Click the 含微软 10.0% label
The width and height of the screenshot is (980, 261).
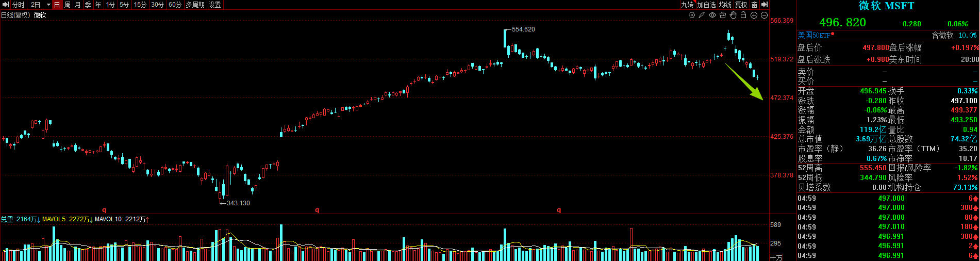pyautogui.click(x=954, y=36)
